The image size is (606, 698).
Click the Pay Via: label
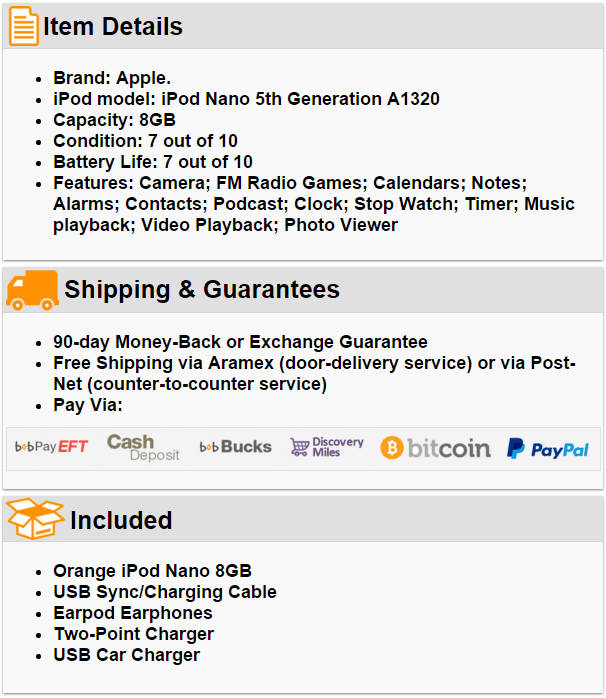coord(87,405)
